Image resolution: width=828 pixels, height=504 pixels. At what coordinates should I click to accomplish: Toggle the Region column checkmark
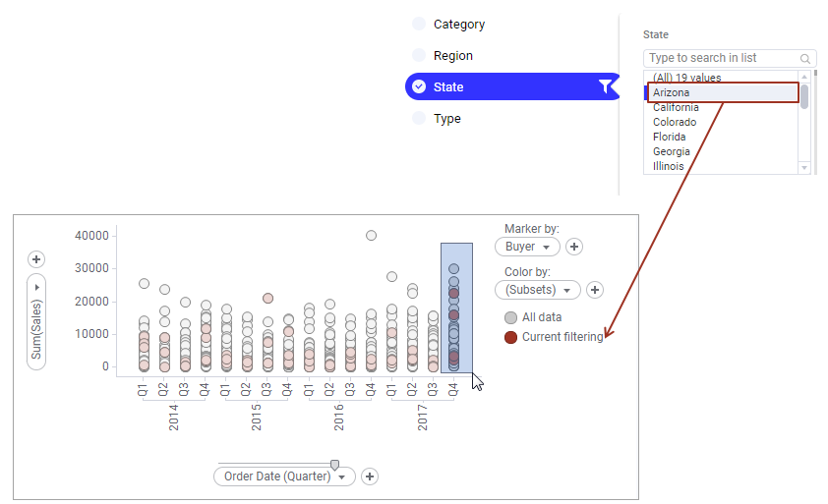click(419, 56)
